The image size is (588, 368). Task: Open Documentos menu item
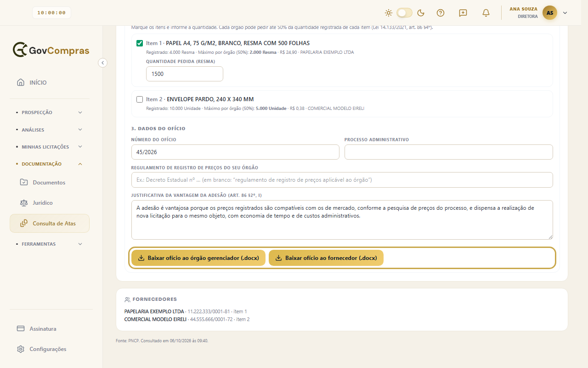(50, 183)
